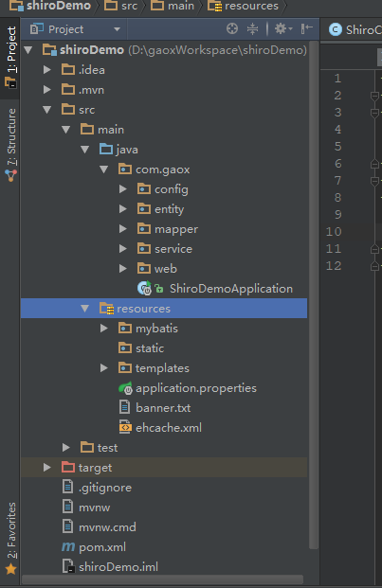Viewport: 382px width, 588px height.
Task: Expand the .idea folder arrow
Action: coord(46,70)
